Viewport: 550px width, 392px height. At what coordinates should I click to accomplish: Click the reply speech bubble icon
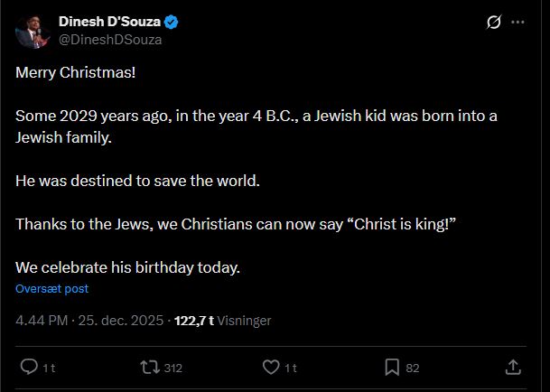tap(28, 367)
